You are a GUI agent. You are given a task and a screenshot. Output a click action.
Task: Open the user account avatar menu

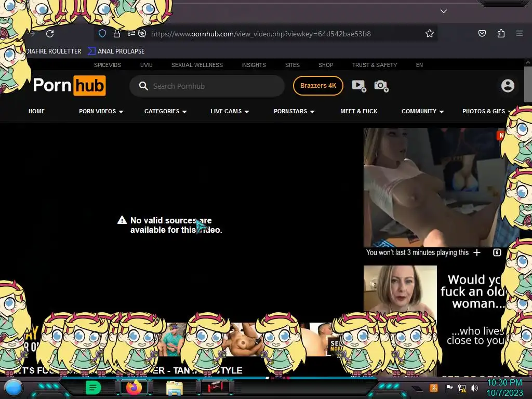508,86
